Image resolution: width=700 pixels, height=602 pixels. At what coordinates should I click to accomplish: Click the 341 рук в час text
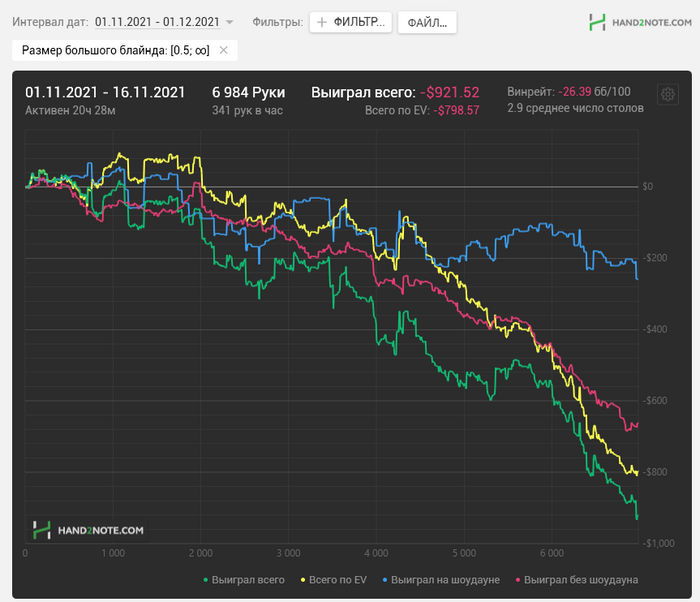click(247, 110)
